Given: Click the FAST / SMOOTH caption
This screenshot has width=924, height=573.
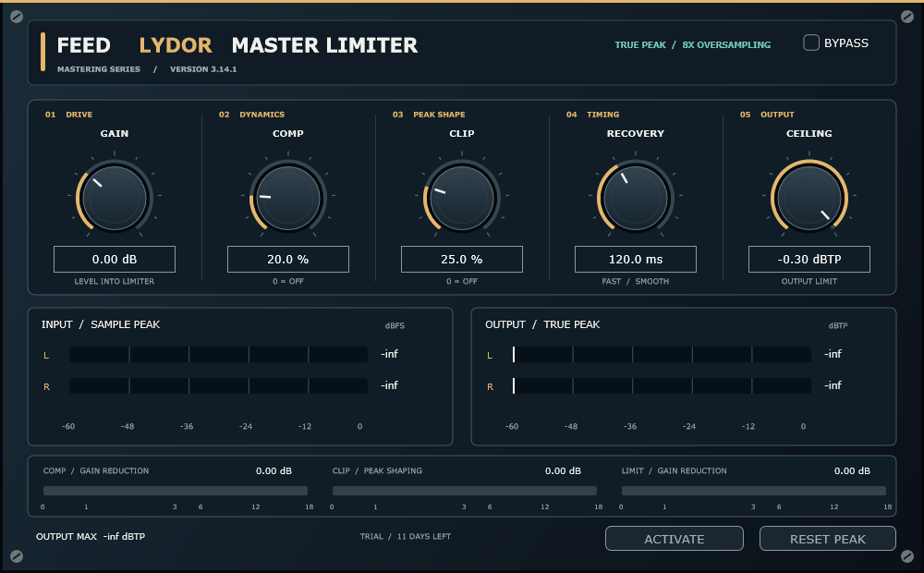Looking at the screenshot, I should (636, 281).
